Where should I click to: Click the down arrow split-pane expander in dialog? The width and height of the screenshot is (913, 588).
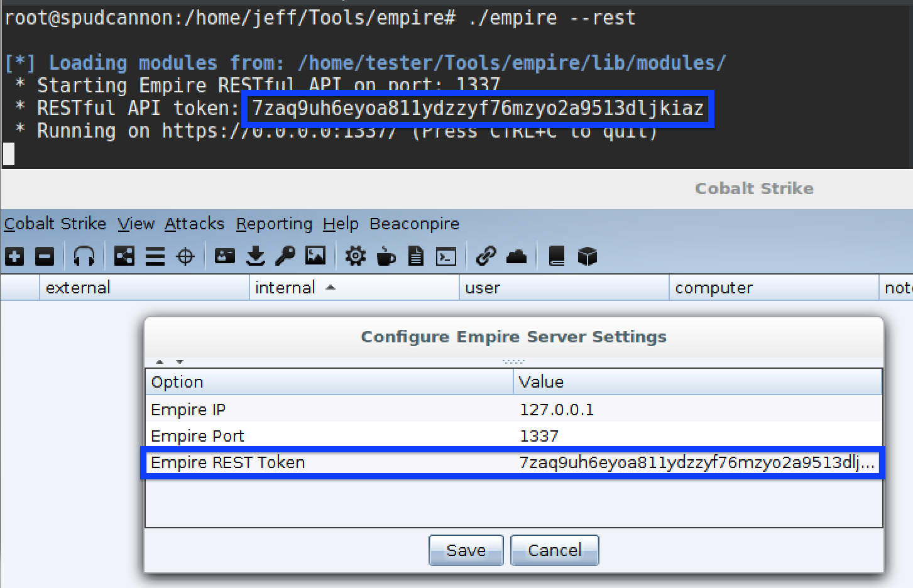pos(180,362)
